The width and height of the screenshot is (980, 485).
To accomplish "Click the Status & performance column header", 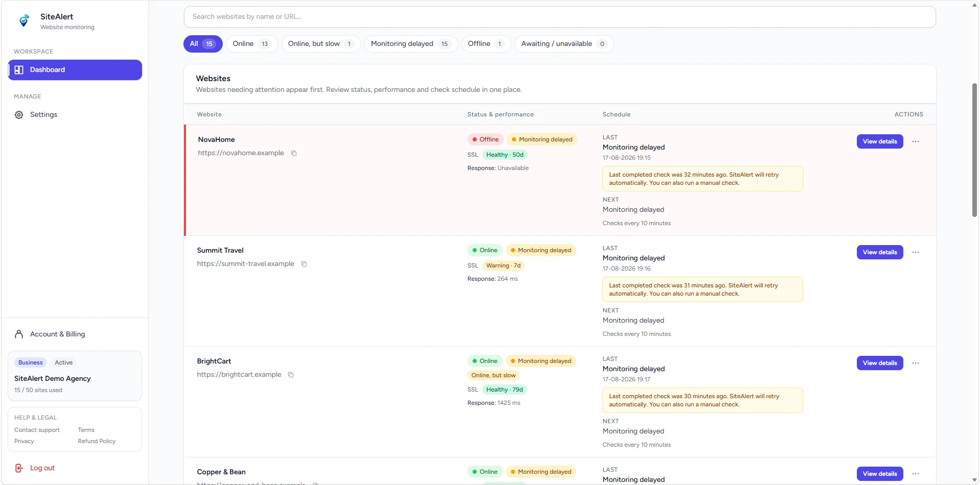I will 501,115.
